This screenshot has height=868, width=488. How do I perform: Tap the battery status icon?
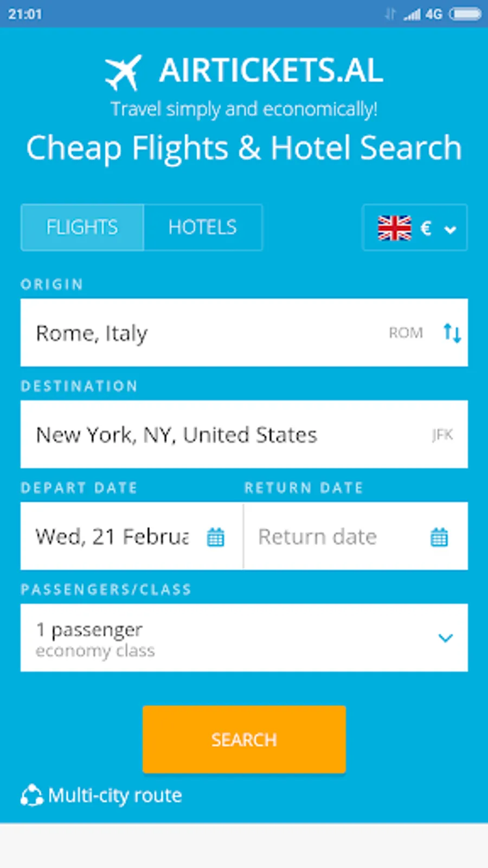point(465,14)
